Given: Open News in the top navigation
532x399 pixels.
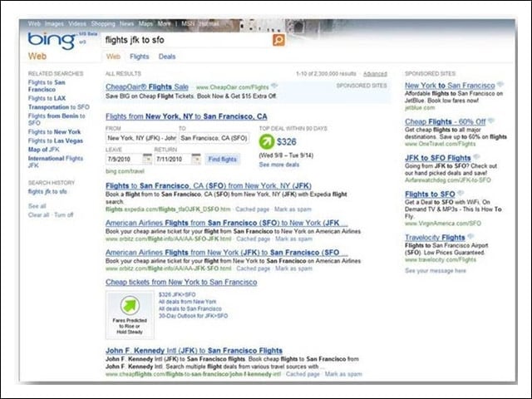Looking at the screenshot, I should tap(126, 24).
